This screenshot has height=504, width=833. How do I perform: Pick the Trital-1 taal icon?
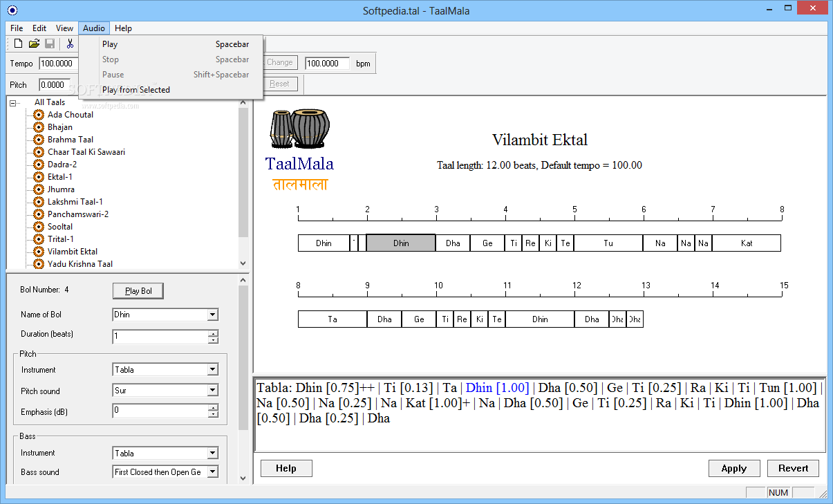click(x=39, y=239)
